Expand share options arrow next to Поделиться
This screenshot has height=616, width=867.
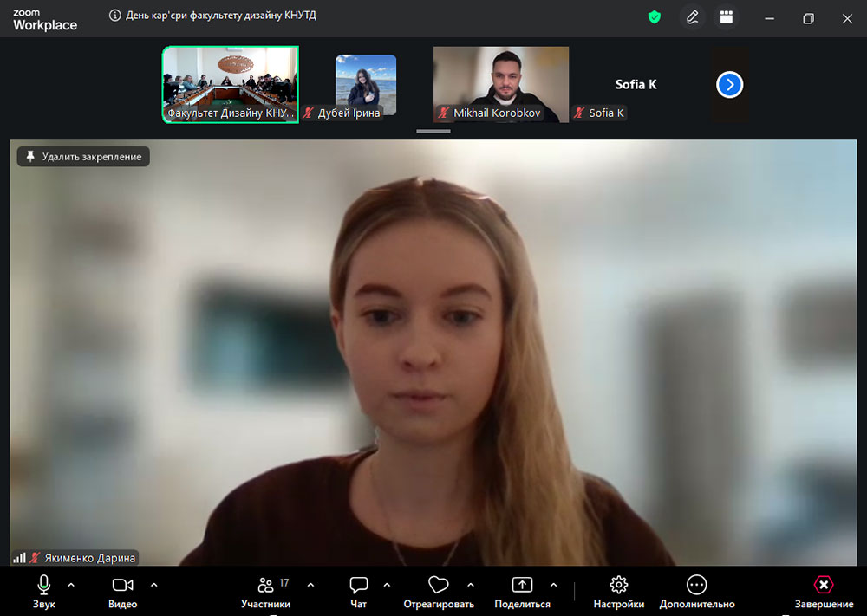point(554,585)
